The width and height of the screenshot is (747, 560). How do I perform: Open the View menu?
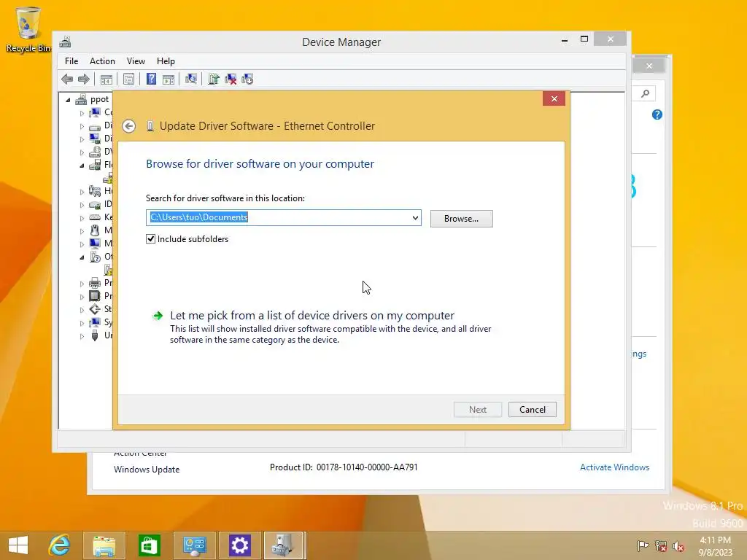click(136, 61)
